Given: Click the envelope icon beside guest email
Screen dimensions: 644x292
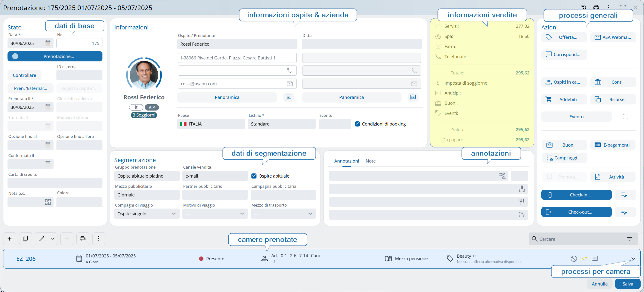Looking at the screenshot, I should 290,84.
